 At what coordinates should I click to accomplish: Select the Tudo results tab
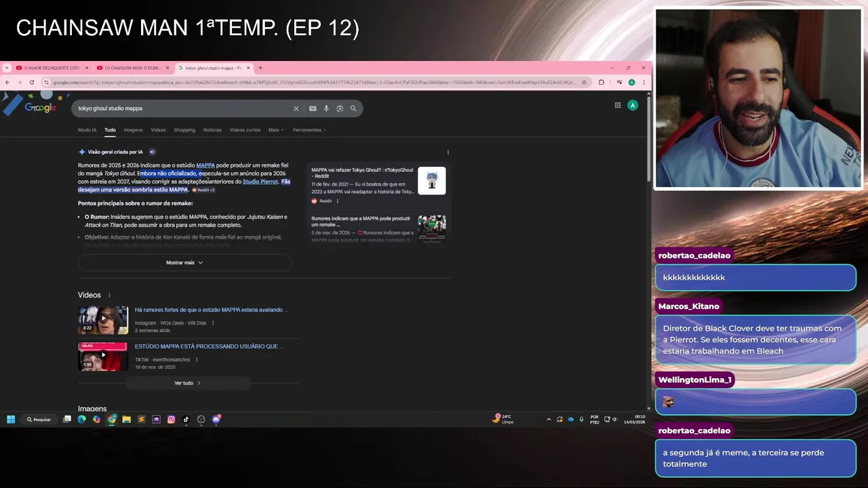coord(110,130)
